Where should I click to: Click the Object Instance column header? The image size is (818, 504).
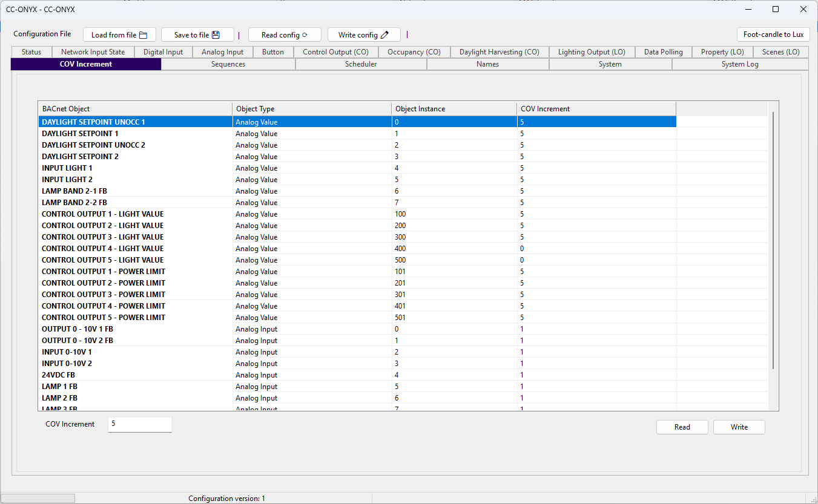tap(454, 109)
